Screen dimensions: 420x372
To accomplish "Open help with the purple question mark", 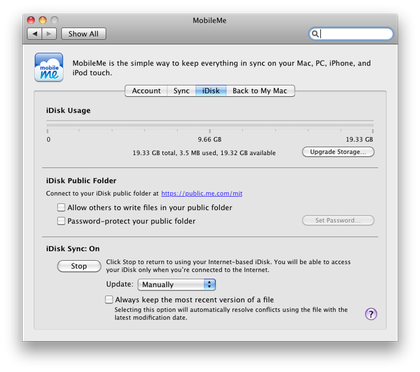I will (371, 314).
